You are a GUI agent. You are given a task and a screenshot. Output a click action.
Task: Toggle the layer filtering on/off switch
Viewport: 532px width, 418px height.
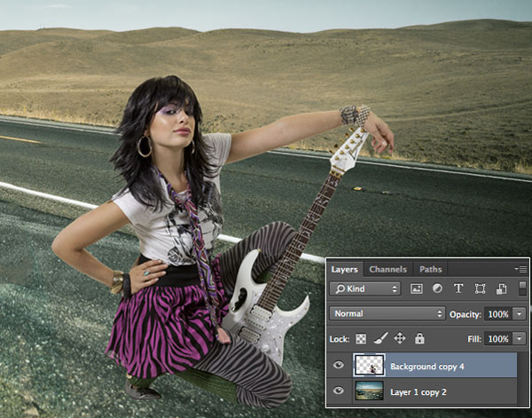pos(522,288)
